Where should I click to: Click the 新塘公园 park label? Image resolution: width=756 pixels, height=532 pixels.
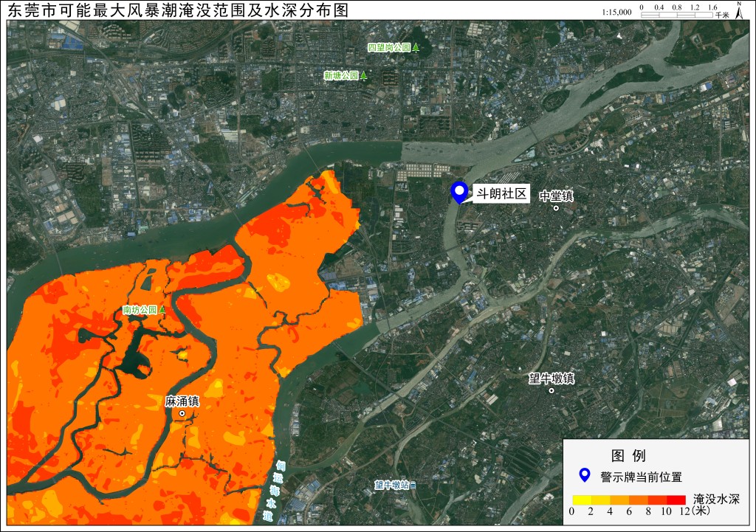pos(341,75)
